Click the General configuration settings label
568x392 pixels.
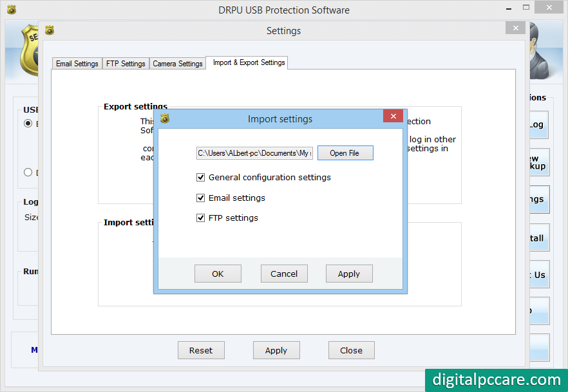269,178
